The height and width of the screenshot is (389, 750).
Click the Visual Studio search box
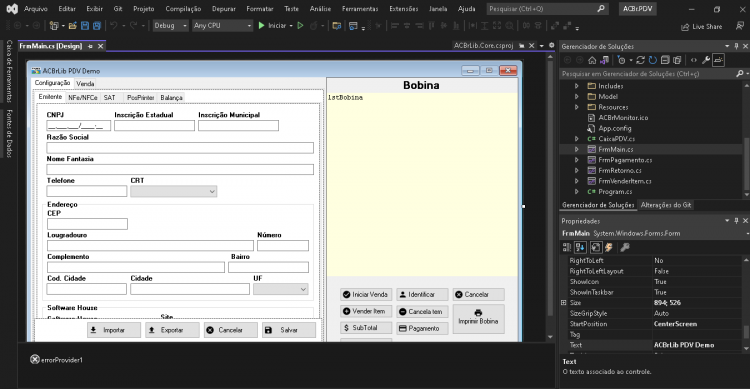(547, 9)
